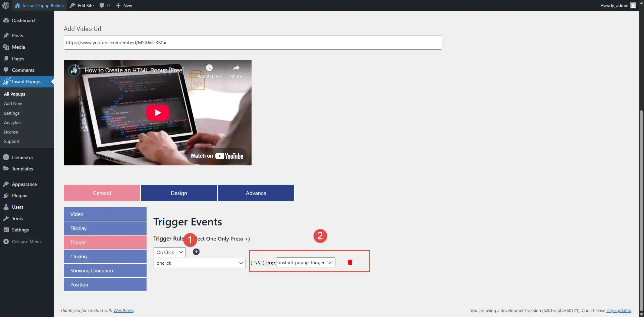Screen dimensions: 644x317
Task: Open Add New under Instant Popups
Action: (13, 103)
